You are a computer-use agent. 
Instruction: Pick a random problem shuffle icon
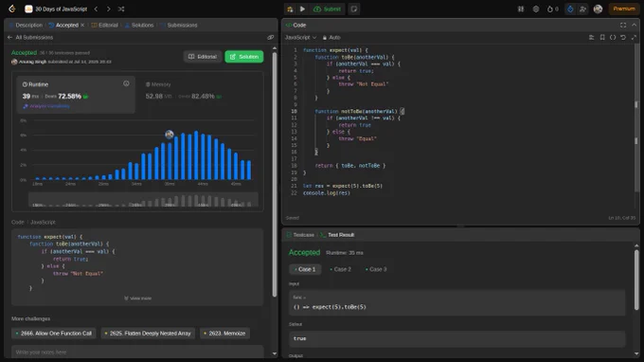click(121, 9)
